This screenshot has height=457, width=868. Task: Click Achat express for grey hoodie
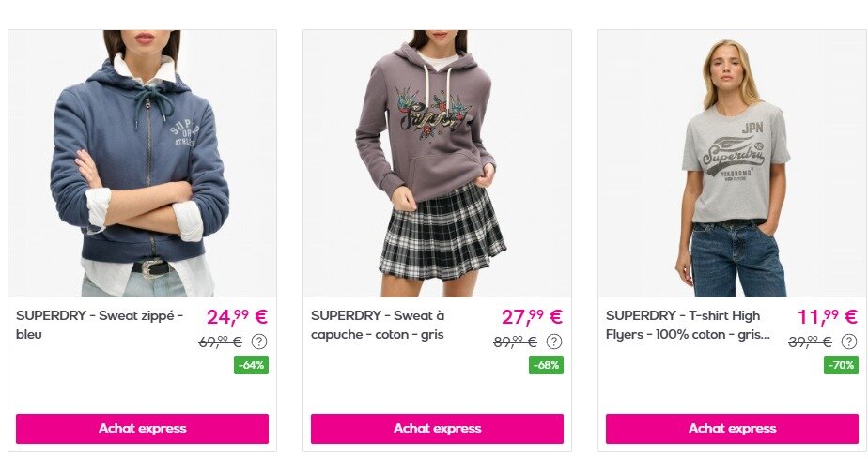[x=438, y=429]
